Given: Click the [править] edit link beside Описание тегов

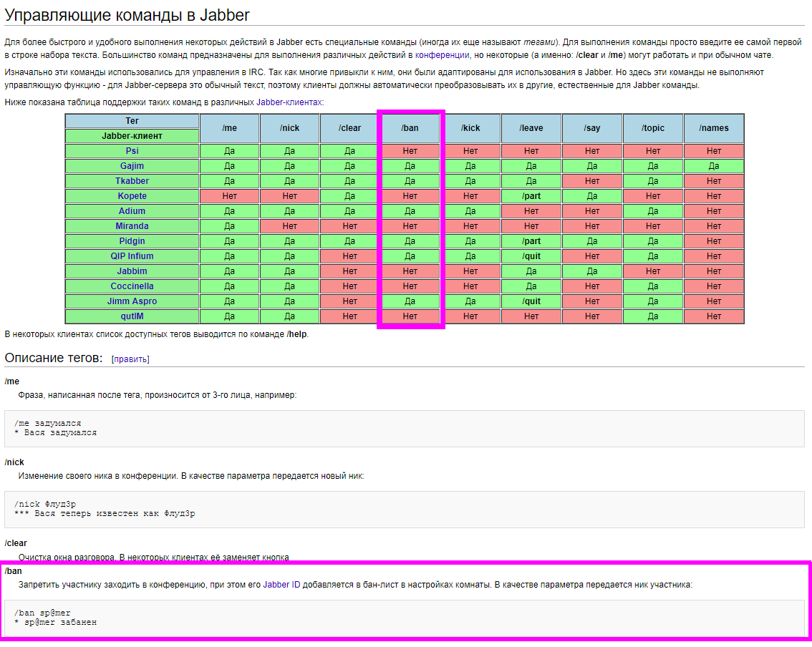Looking at the screenshot, I should pyautogui.click(x=130, y=359).
